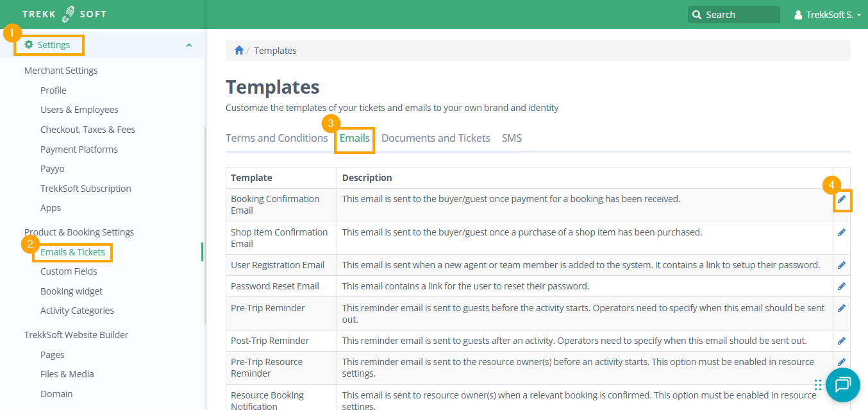Click the home icon in breadcrumb
The height and width of the screenshot is (410, 868).
[239, 51]
